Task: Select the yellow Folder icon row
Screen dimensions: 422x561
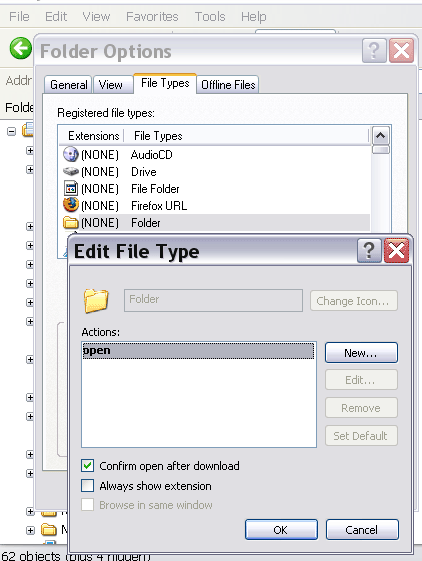Action: pyautogui.click(x=216, y=223)
